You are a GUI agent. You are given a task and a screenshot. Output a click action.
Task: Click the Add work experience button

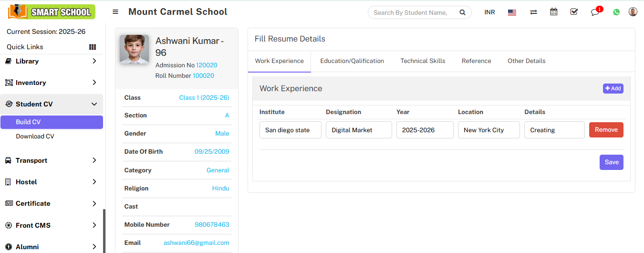coord(613,88)
